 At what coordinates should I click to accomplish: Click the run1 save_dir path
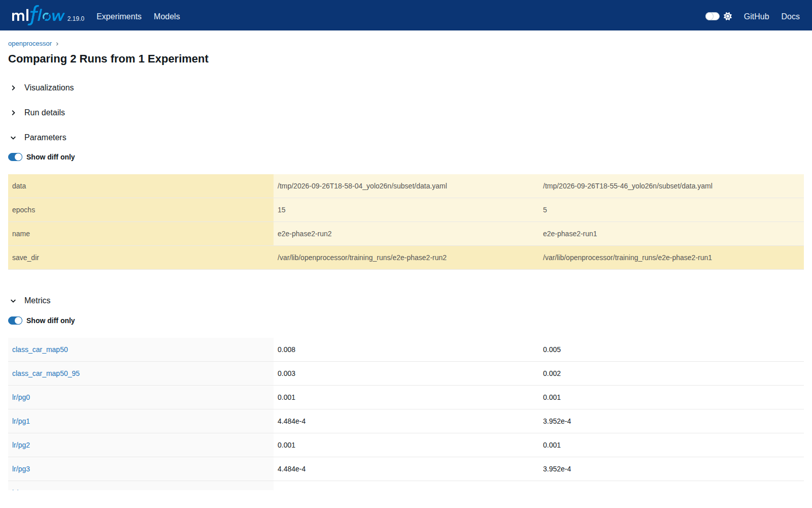point(627,258)
